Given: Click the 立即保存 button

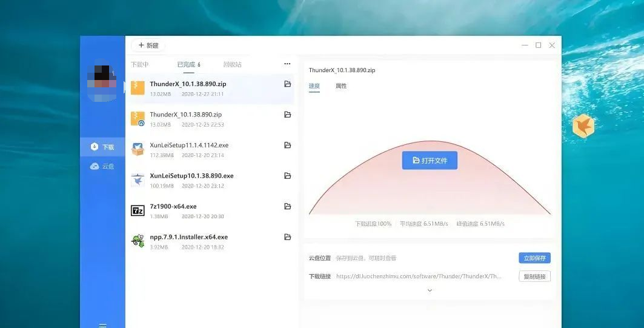Looking at the screenshot, I should (x=534, y=258).
